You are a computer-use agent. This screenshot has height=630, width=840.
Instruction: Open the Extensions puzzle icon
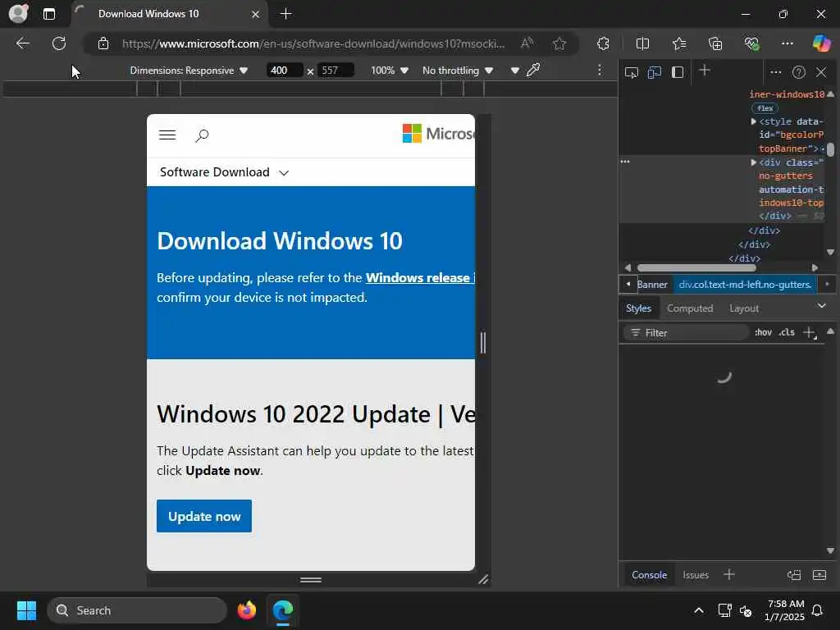pyautogui.click(x=603, y=43)
